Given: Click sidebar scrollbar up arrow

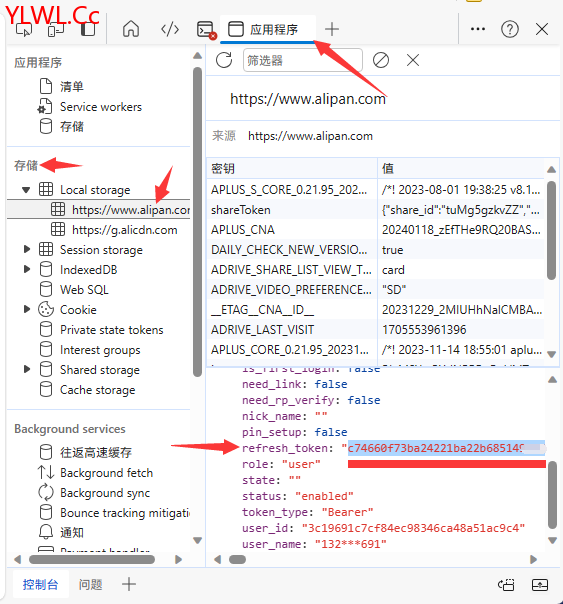Looking at the screenshot, I should click(198, 56).
